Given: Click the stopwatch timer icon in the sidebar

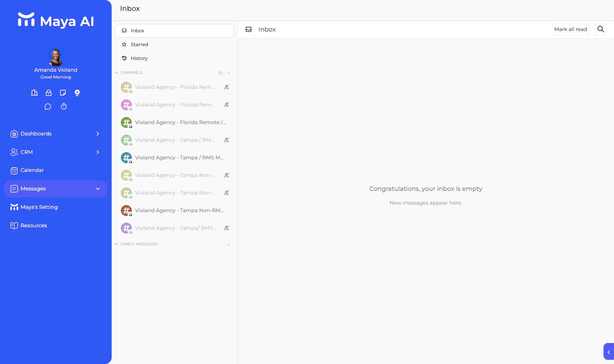Looking at the screenshot, I should (64, 107).
